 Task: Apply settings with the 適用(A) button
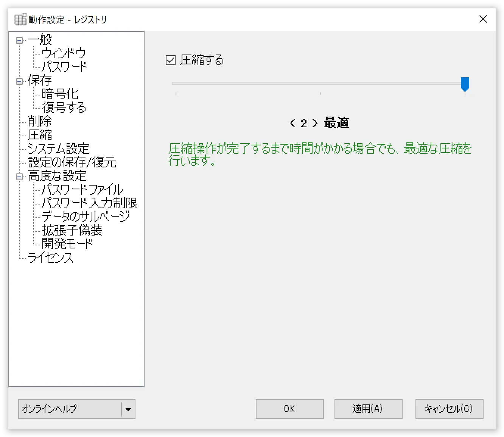click(368, 409)
